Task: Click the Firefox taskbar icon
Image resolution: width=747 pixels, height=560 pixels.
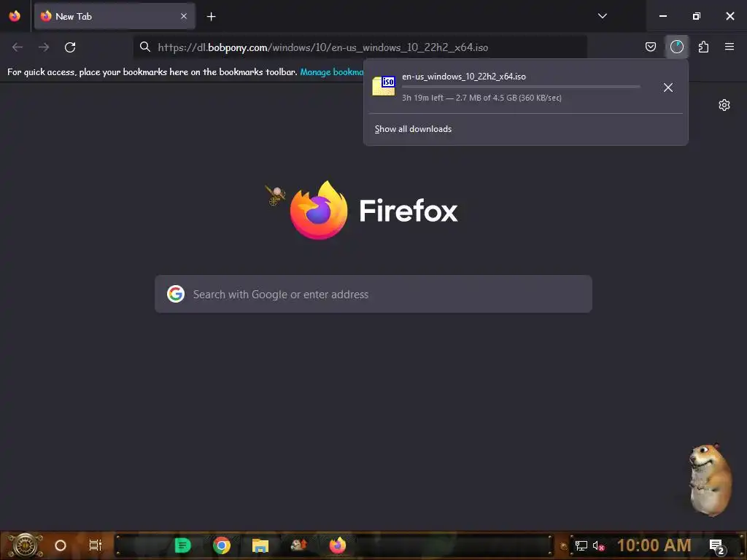Action: pyautogui.click(x=337, y=545)
